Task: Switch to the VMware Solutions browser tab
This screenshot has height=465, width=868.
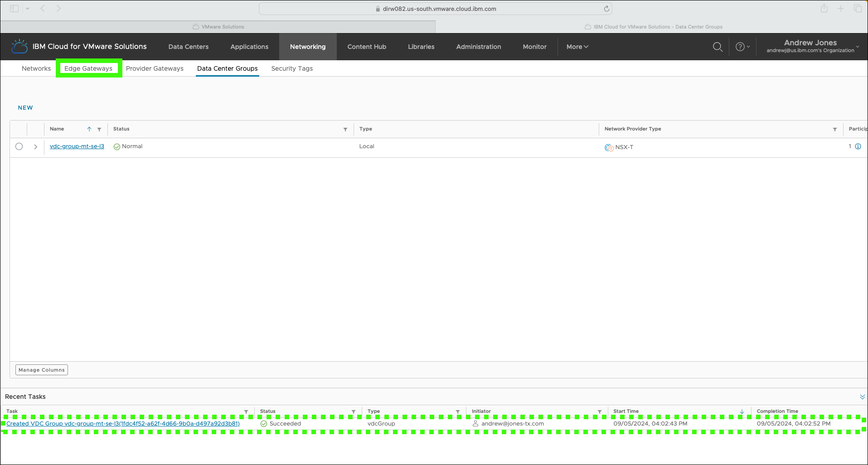Action: coord(218,27)
